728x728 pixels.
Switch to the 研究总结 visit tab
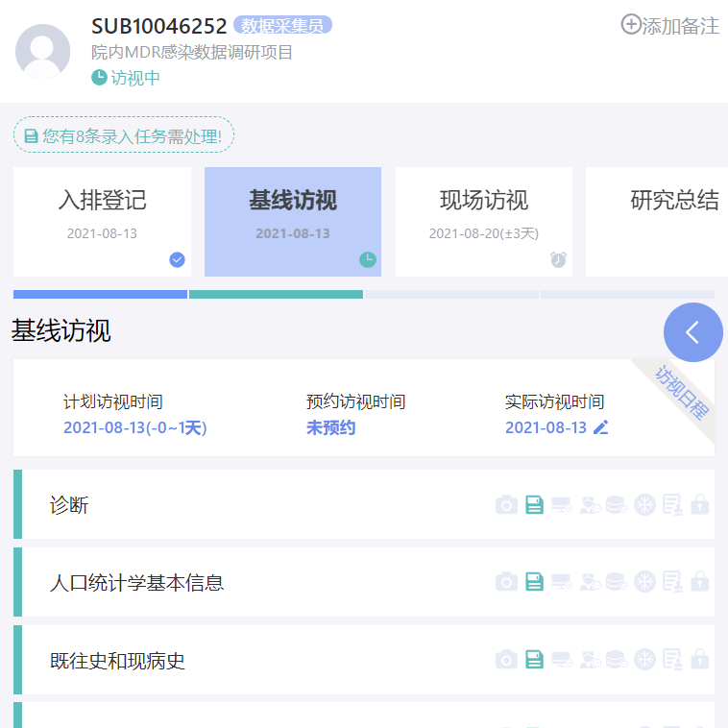coord(657,222)
